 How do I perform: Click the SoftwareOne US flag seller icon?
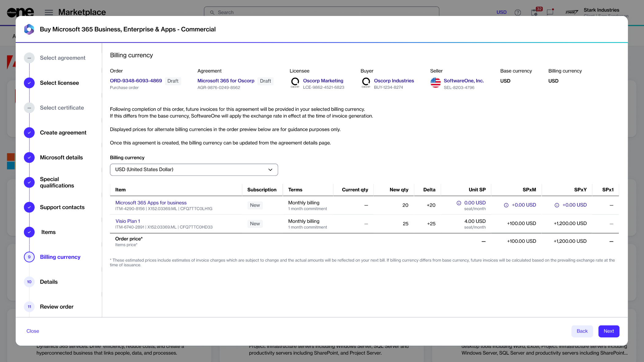point(435,83)
